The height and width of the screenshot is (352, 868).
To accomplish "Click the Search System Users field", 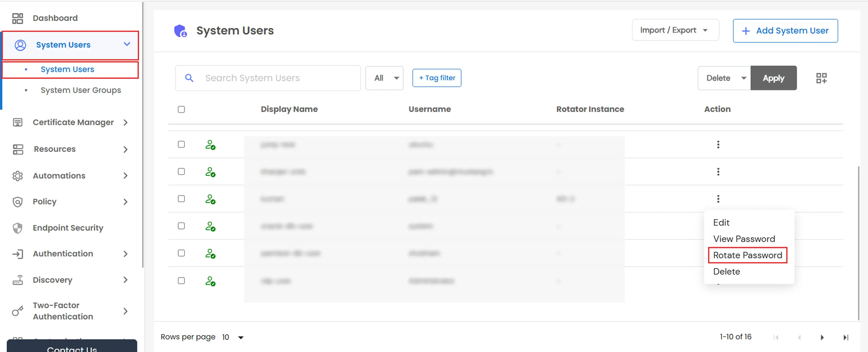I will [x=268, y=78].
